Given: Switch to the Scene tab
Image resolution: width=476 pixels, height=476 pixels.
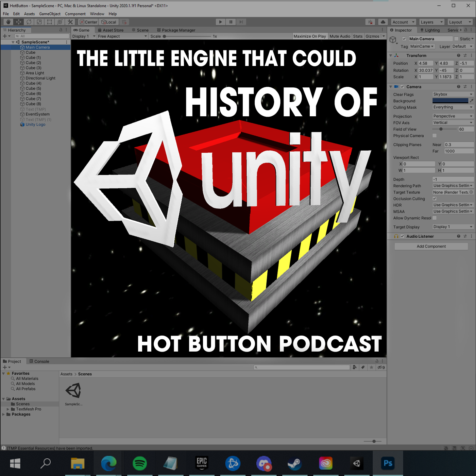Looking at the screenshot, I should [140, 30].
